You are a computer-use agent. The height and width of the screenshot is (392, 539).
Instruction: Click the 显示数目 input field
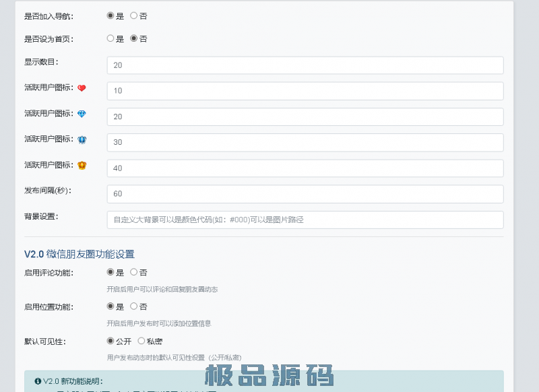(305, 65)
